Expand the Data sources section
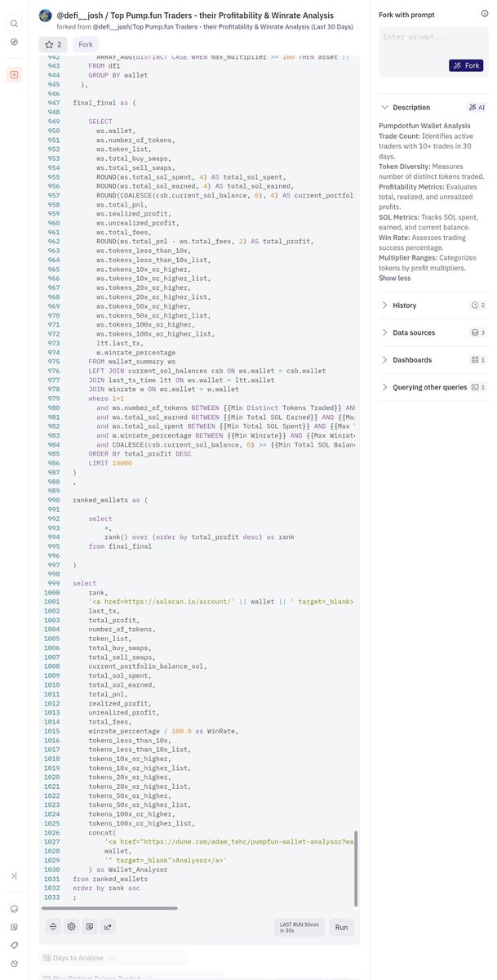The image size is (497, 980). [385, 332]
